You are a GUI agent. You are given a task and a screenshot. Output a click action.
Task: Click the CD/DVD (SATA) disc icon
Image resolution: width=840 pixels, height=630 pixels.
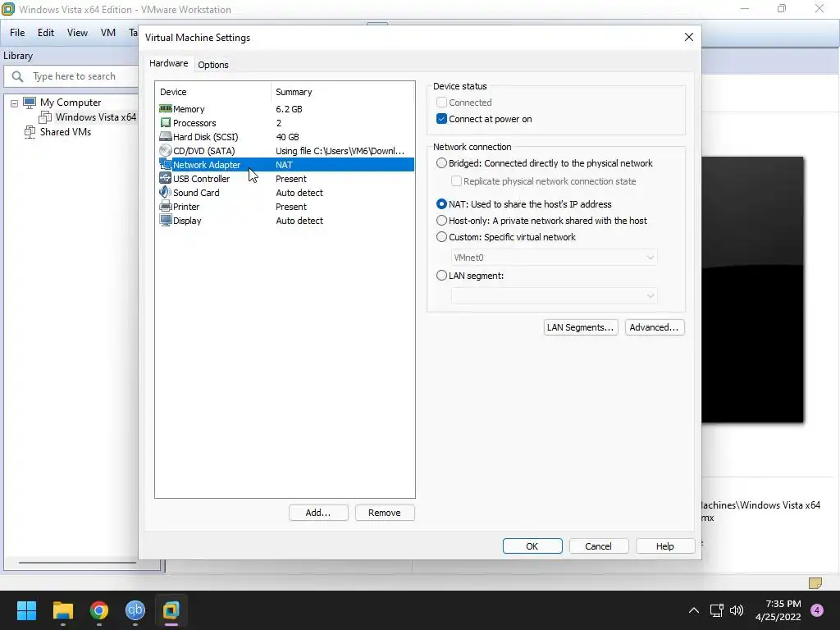pos(166,151)
